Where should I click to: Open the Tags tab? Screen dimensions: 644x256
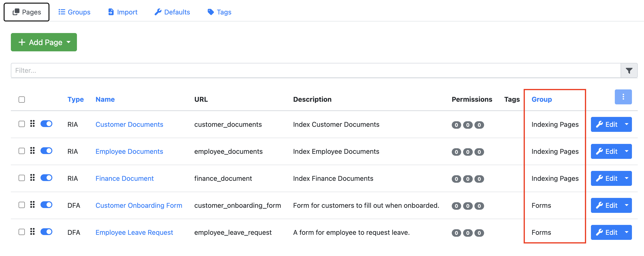[x=219, y=12]
